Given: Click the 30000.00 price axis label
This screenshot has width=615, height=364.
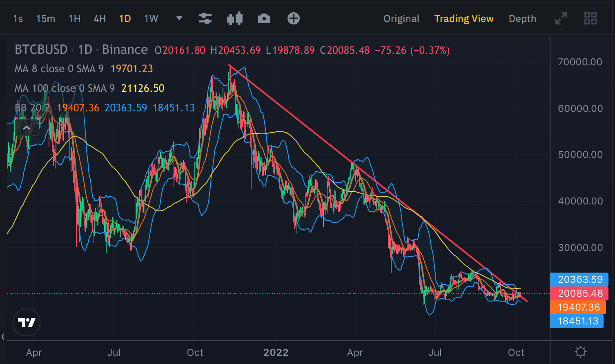Looking at the screenshot, I should tap(580, 248).
